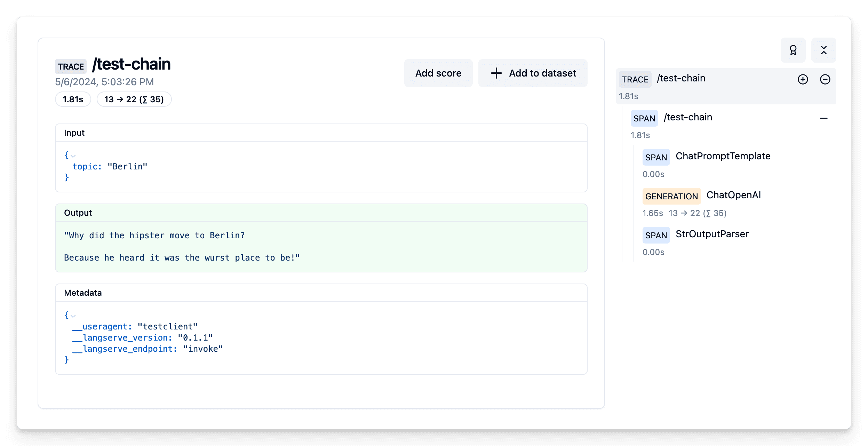Open the ChatPromptTemplate span
868x446 pixels.
723,156
